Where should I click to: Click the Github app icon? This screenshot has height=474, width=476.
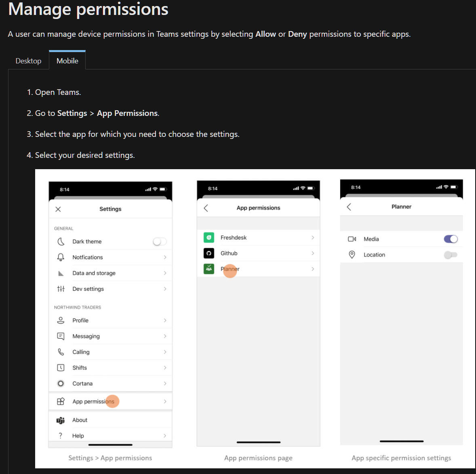[x=209, y=253]
